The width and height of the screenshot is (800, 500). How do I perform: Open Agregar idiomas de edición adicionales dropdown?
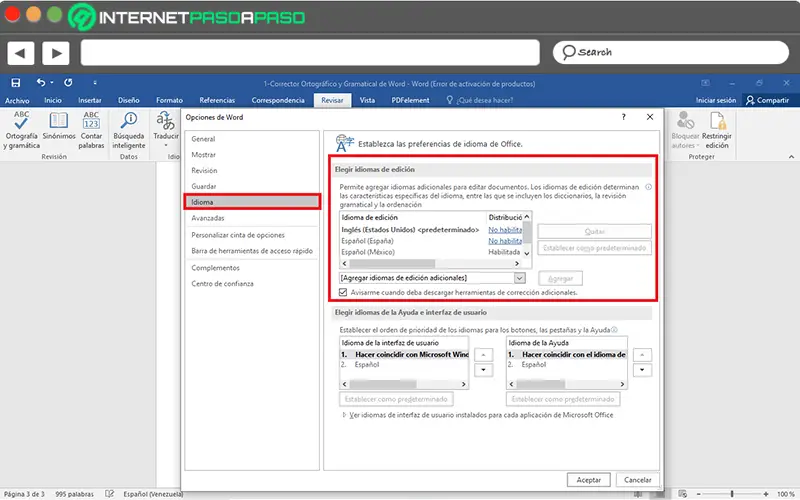(x=519, y=278)
